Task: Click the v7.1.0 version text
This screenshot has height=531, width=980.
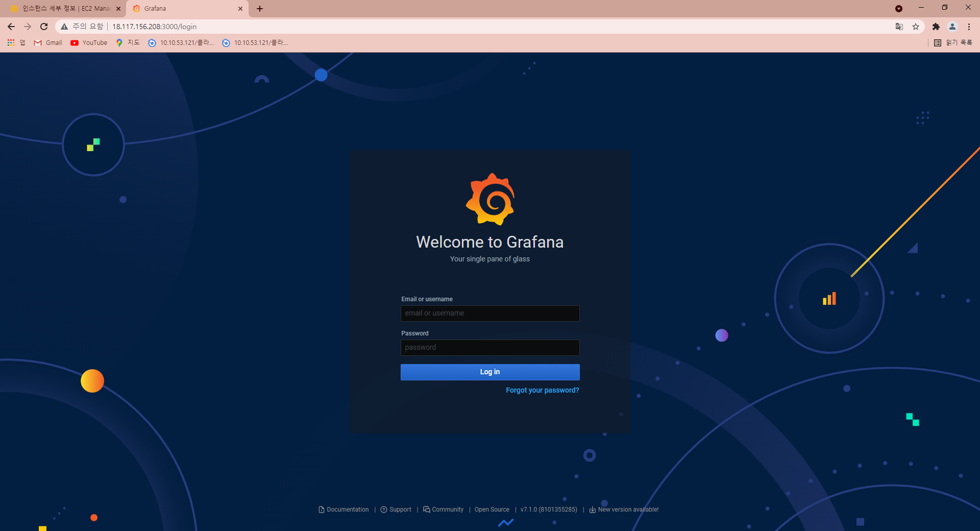Action: (549, 510)
